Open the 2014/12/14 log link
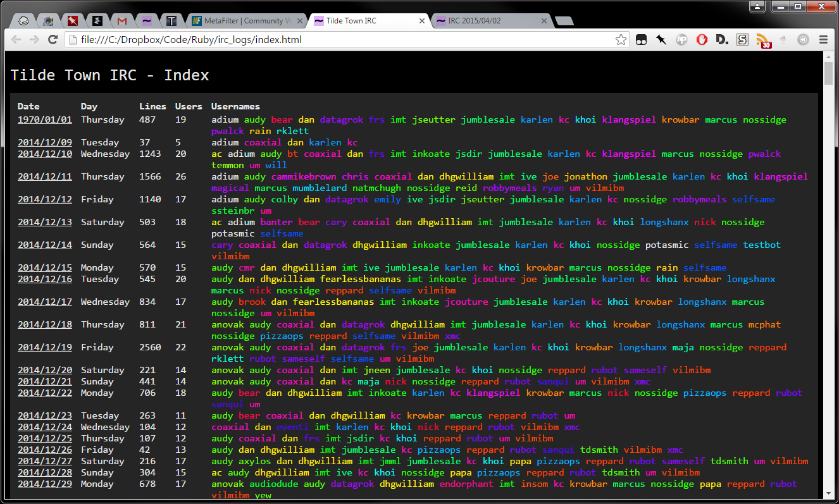The width and height of the screenshot is (839, 504). click(x=45, y=245)
